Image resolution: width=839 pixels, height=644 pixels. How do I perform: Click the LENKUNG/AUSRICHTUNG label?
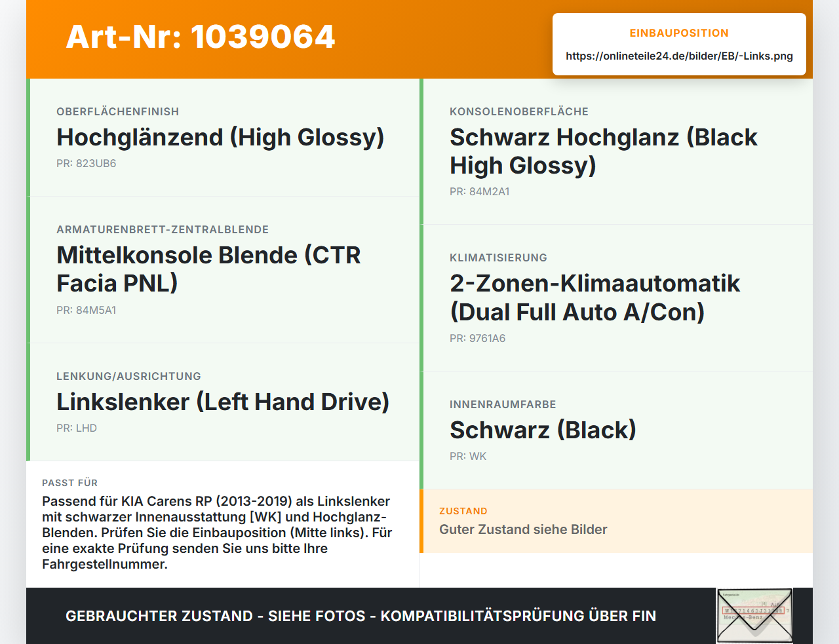[128, 376]
